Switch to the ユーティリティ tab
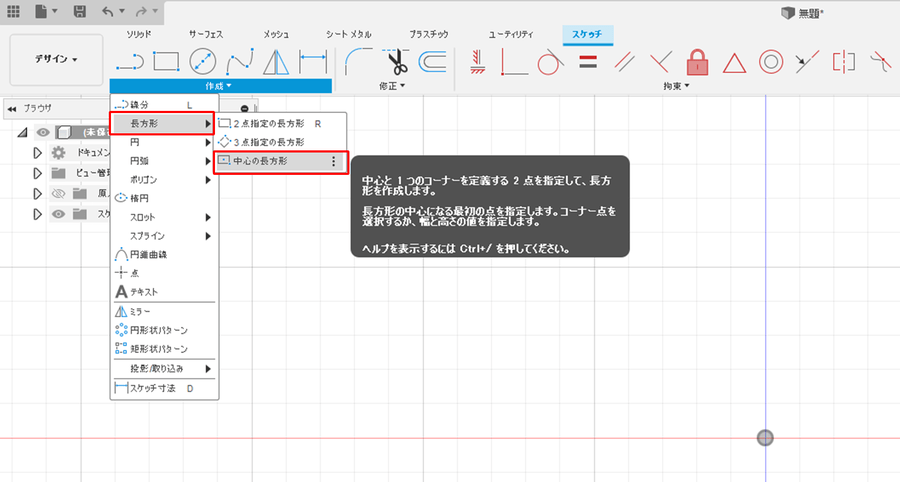Image resolution: width=900 pixels, height=482 pixels. click(511, 34)
